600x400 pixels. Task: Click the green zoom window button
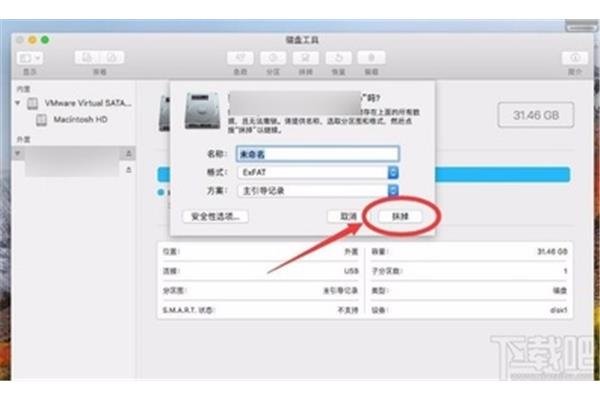[45, 40]
